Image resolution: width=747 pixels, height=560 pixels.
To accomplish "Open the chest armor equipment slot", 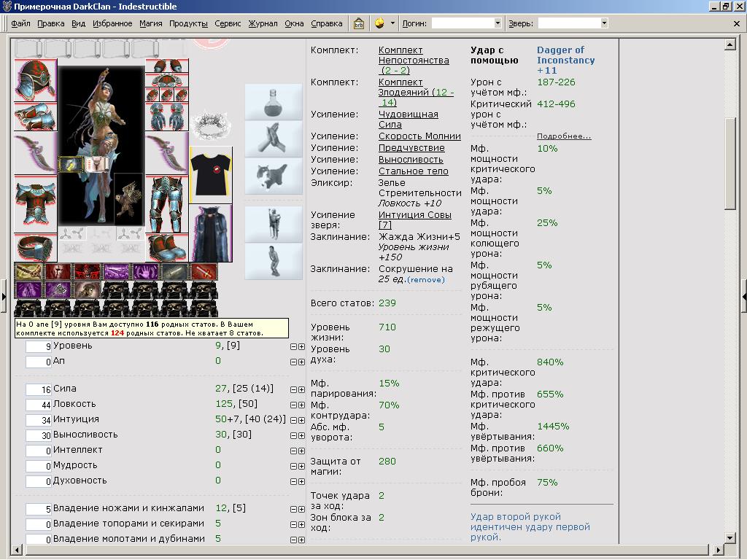I will point(36,204).
